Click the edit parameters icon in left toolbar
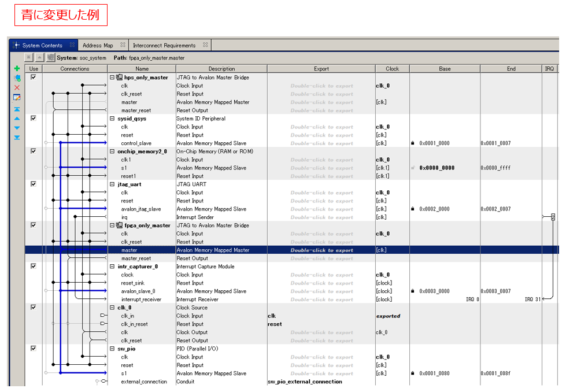Screen dimensions: 562x392 click(17, 97)
